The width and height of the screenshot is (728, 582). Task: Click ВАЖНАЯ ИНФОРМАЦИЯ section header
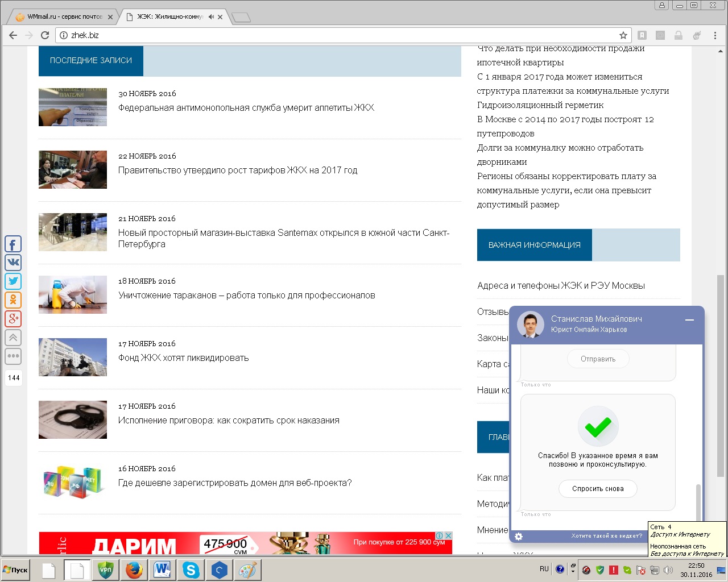point(535,245)
